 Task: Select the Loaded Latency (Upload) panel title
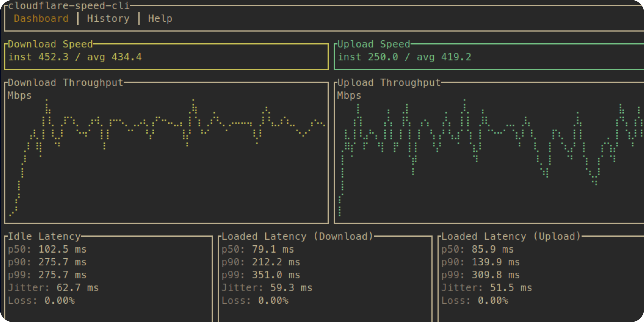511,236
